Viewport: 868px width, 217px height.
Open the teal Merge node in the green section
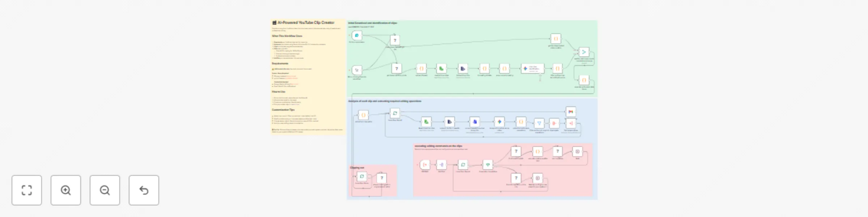coord(584,52)
